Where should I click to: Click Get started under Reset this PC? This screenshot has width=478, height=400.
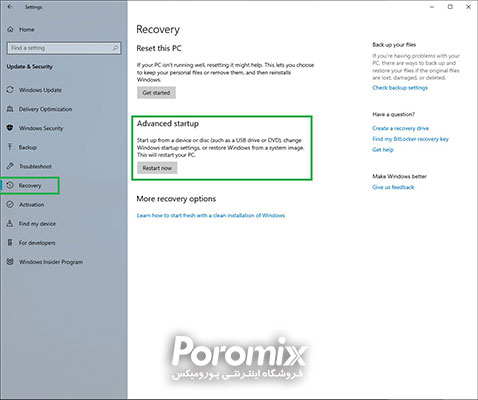click(x=156, y=93)
